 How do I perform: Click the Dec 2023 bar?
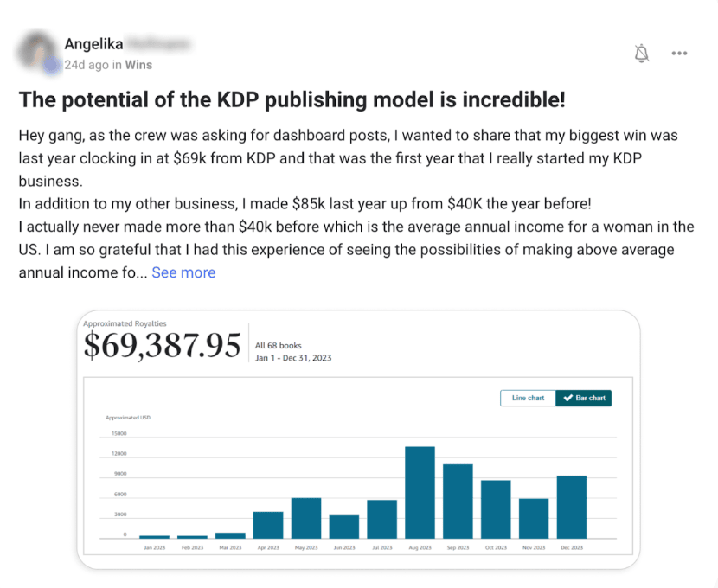point(572,507)
